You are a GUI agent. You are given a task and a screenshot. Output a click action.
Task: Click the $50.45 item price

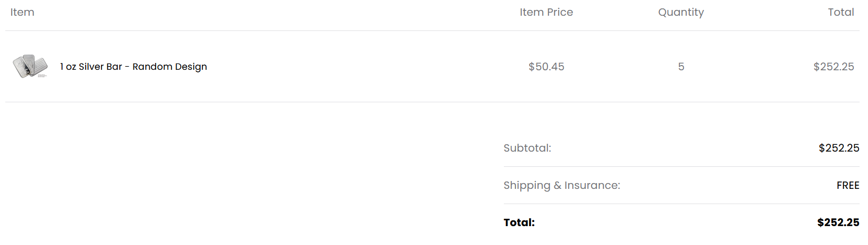[546, 67]
